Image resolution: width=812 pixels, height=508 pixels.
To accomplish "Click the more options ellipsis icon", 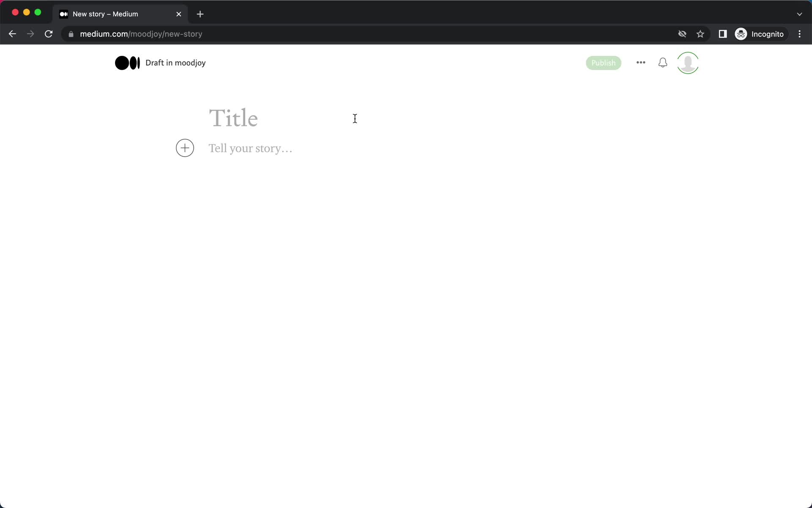I will pyautogui.click(x=641, y=63).
